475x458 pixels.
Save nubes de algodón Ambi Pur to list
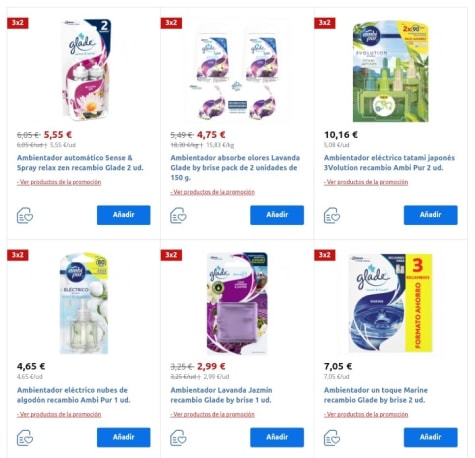pyautogui.click(x=25, y=438)
